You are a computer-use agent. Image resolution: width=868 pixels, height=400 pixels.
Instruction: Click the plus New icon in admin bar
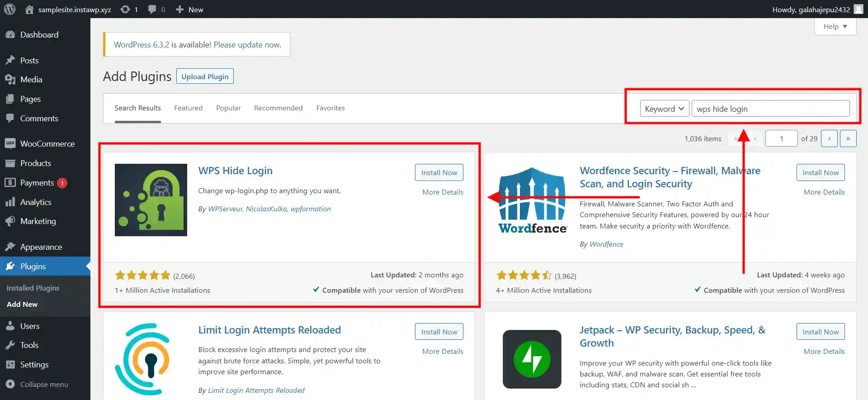pyautogui.click(x=179, y=9)
